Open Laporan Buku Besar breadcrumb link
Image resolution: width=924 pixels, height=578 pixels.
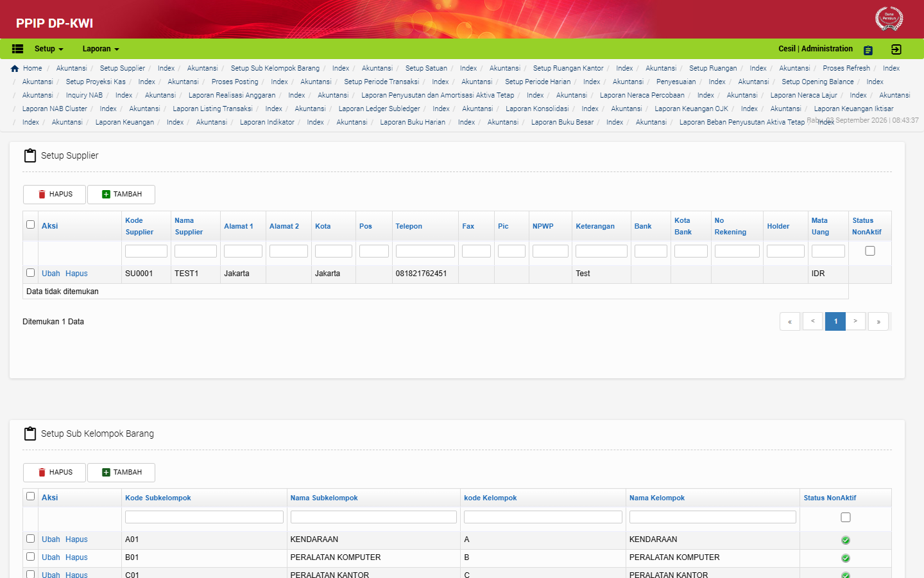[x=562, y=122]
